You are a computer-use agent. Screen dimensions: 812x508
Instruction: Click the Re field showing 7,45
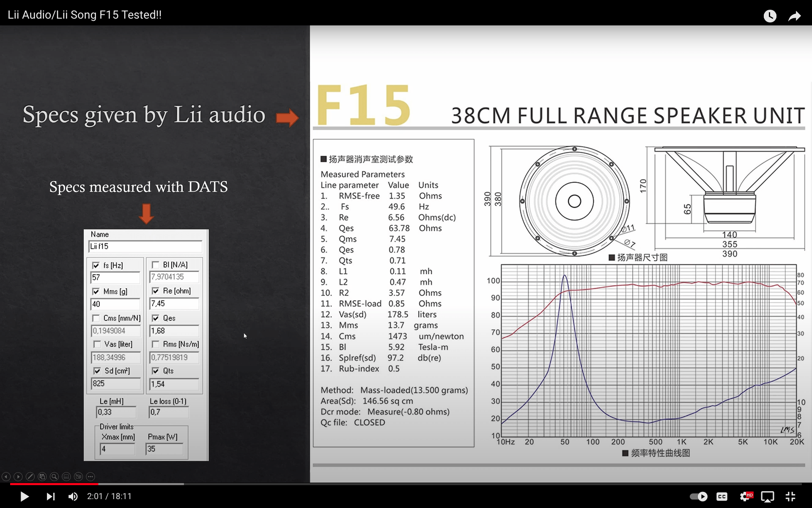point(174,304)
